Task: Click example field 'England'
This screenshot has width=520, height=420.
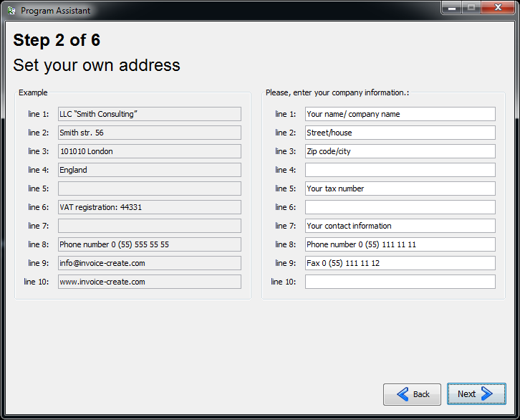Action: click(150, 170)
